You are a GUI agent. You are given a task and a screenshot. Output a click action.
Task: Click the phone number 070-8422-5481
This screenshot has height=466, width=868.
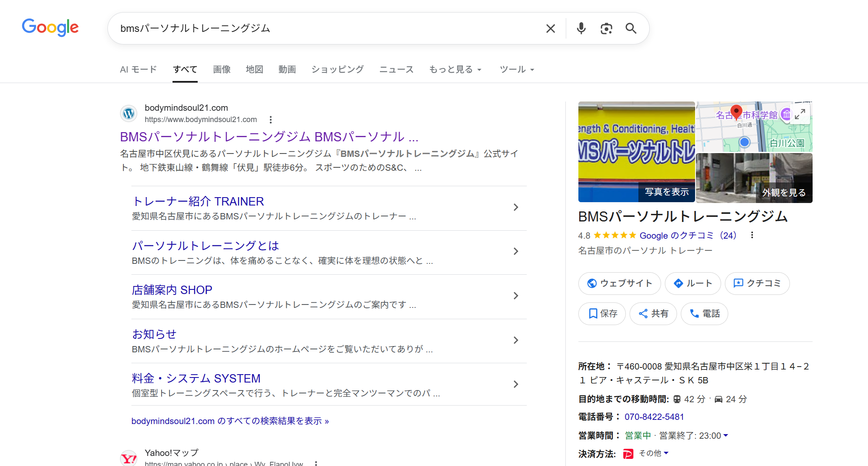click(654, 417)
